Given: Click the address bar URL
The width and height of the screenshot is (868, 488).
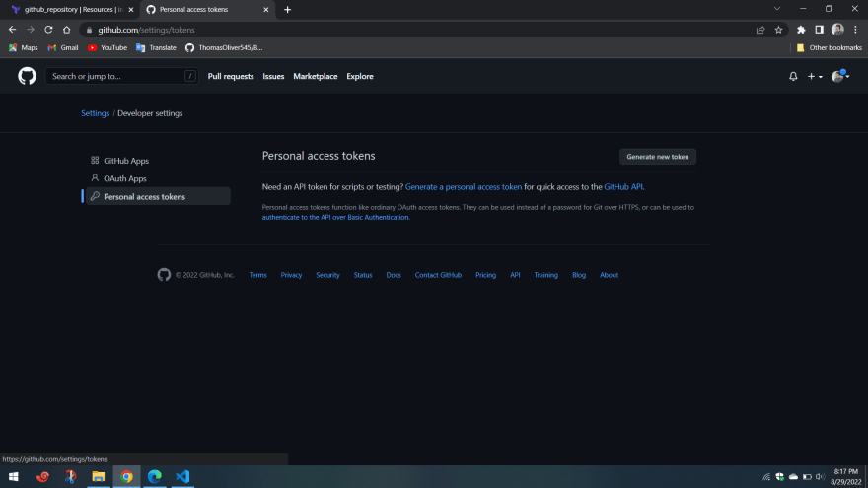Looking at the screenshot, I should pyautogui.click(x=146, y=30).
